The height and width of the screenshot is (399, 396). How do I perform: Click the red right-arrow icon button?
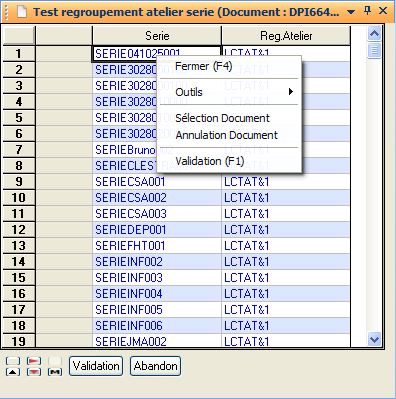point(34,361)
